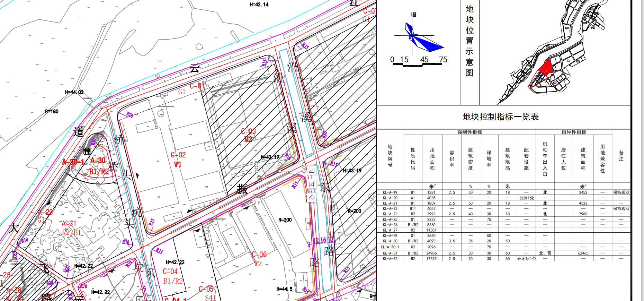Click the red highlighted area in location thumbnail
The height and width of the screenshot is (301, 644).
545,68
